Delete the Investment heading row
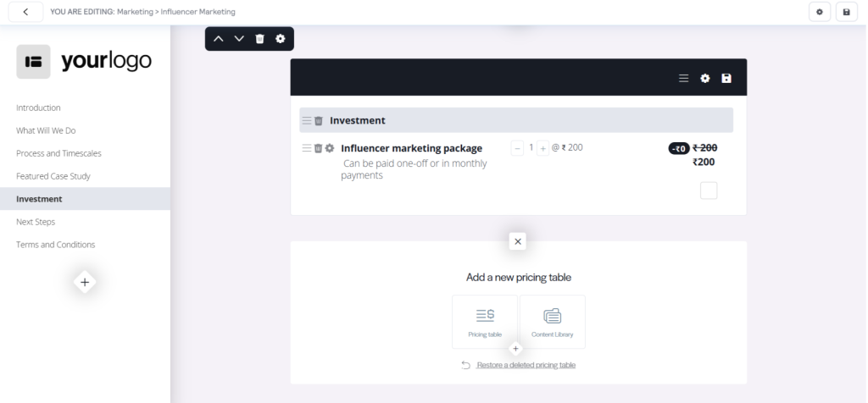Image resolution: width=868 pixels, height=403 pixels. coord(319,120)
